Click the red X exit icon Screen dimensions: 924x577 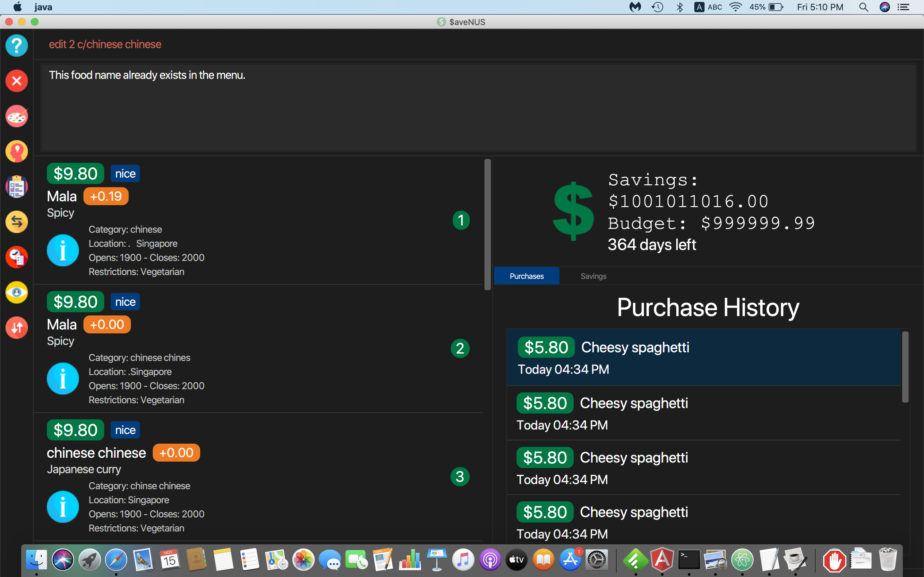click(x=16, y=81)
